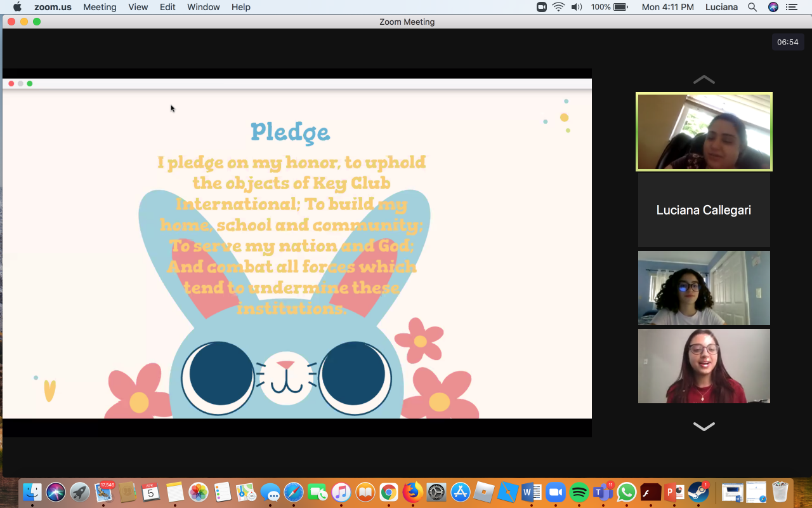Open Zoom from the dock
Image resolution: width=812 pixels, height=508 pixels.
(x=555, y=492)
